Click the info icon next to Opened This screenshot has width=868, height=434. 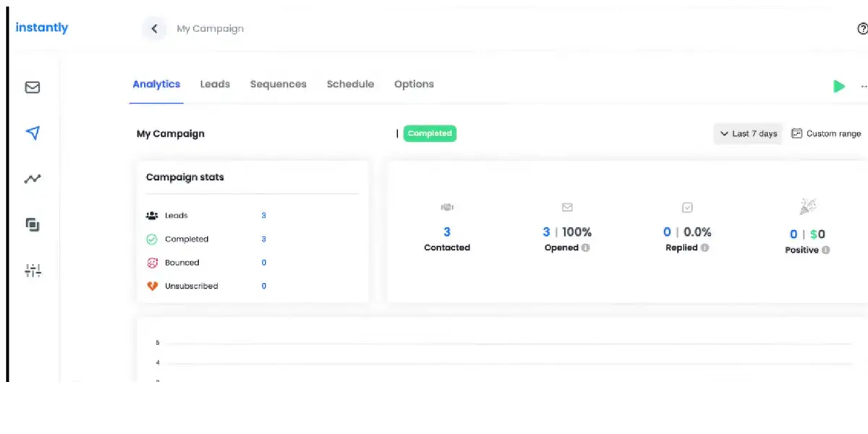coord(585,248)
